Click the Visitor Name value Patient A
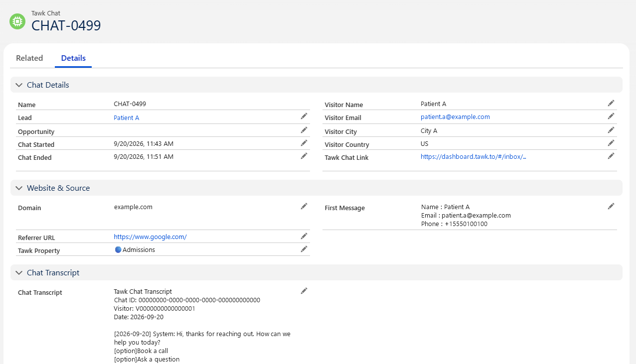The image size is (636, 364). 433,104
